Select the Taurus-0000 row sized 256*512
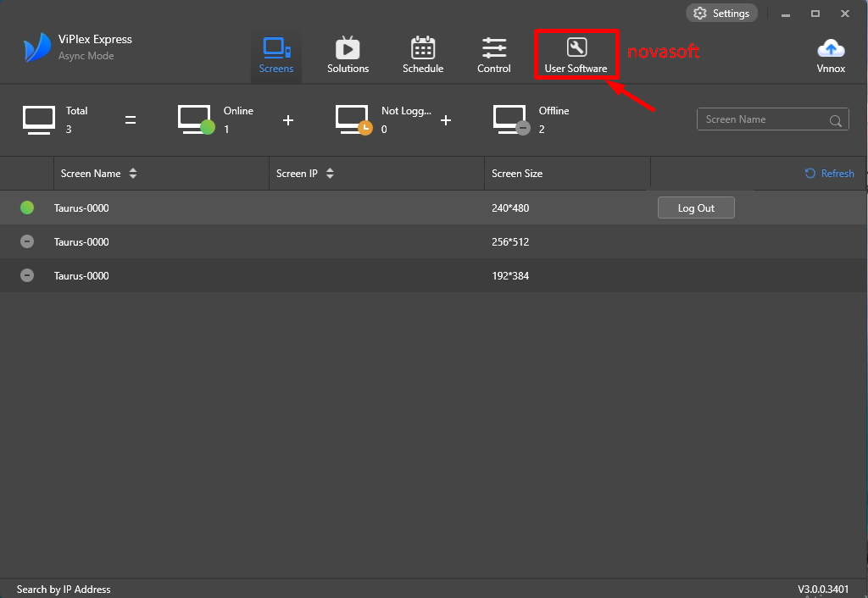 434,241
